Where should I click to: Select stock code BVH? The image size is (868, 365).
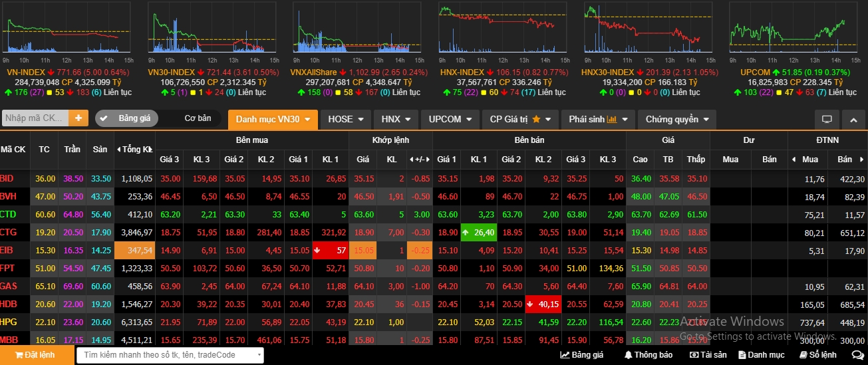click(8, 196)
